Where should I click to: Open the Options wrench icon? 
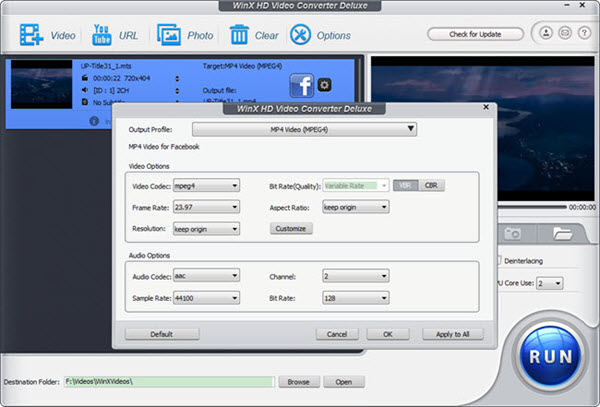click(300, 35)
